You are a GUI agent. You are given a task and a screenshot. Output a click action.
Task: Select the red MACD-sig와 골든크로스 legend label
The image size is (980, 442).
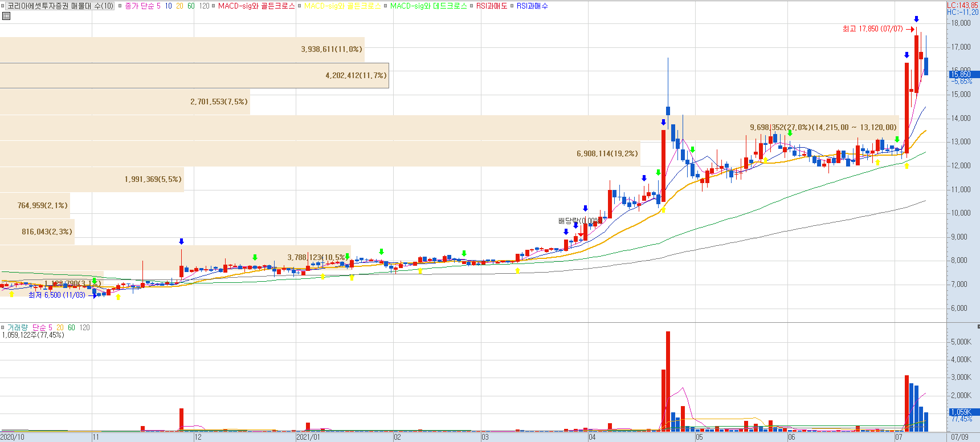pyautogui.click(x=256, y=6)
